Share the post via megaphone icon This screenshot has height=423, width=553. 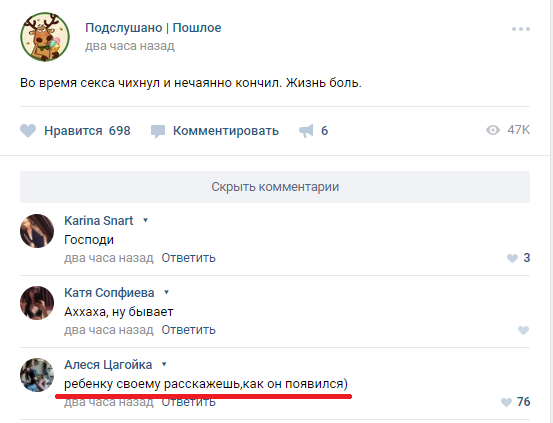pos(306,131)
